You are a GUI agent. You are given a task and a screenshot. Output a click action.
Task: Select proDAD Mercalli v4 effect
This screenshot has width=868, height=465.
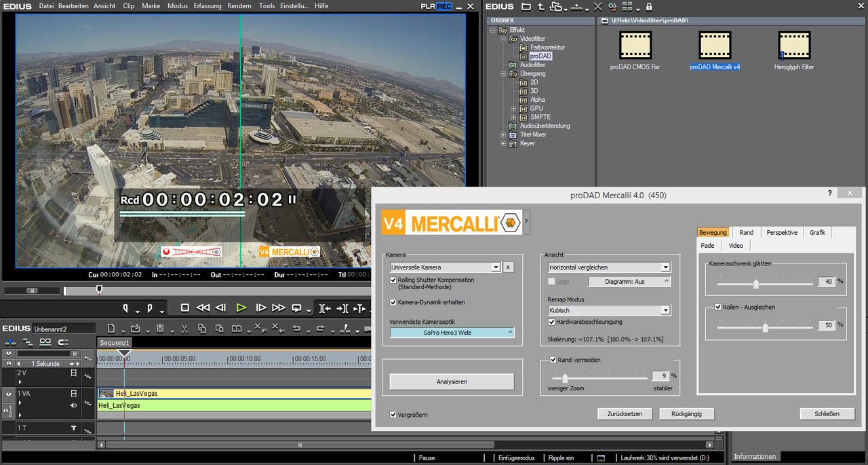click(x=715, y=52)
